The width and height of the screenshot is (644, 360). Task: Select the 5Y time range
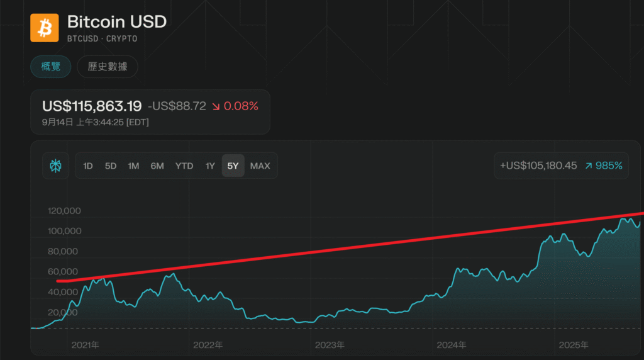tap(233, 166)
